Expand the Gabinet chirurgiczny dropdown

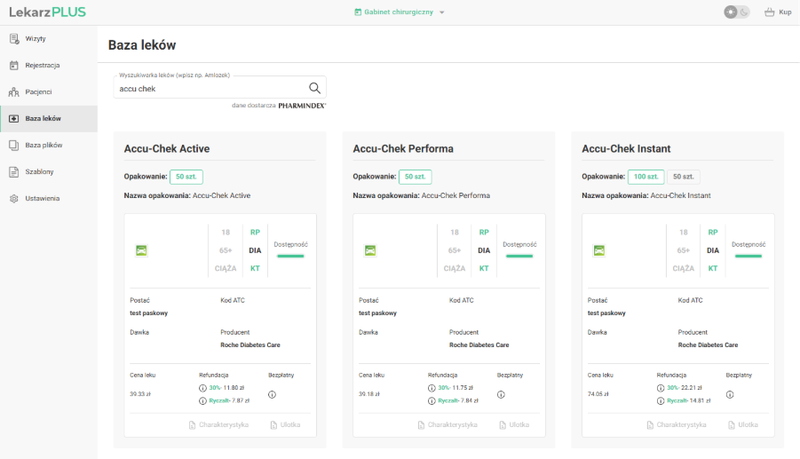point(399,12)
